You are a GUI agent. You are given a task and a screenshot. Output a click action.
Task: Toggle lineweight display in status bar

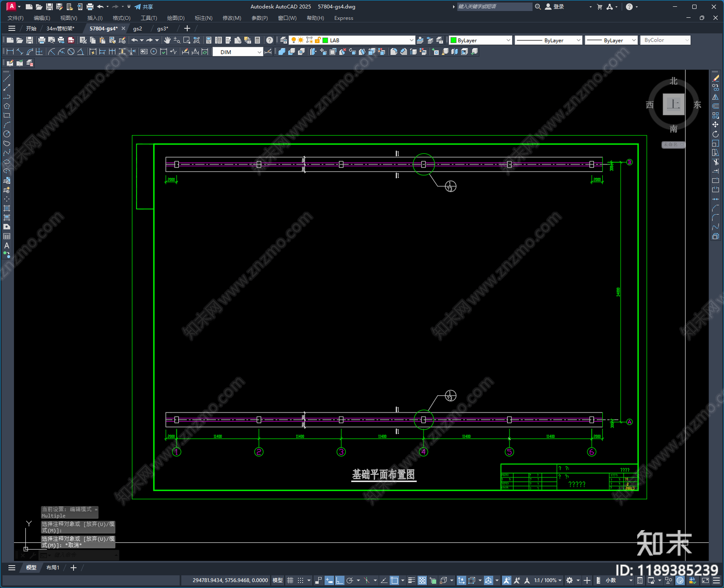point(411,580)
